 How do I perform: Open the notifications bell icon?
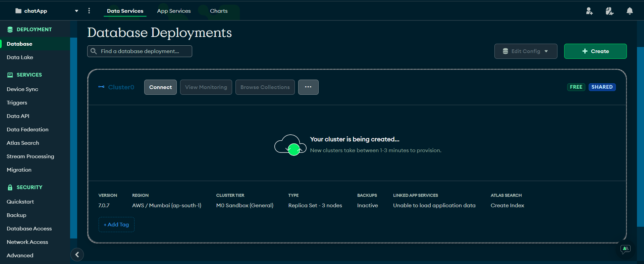click(630, 11)
